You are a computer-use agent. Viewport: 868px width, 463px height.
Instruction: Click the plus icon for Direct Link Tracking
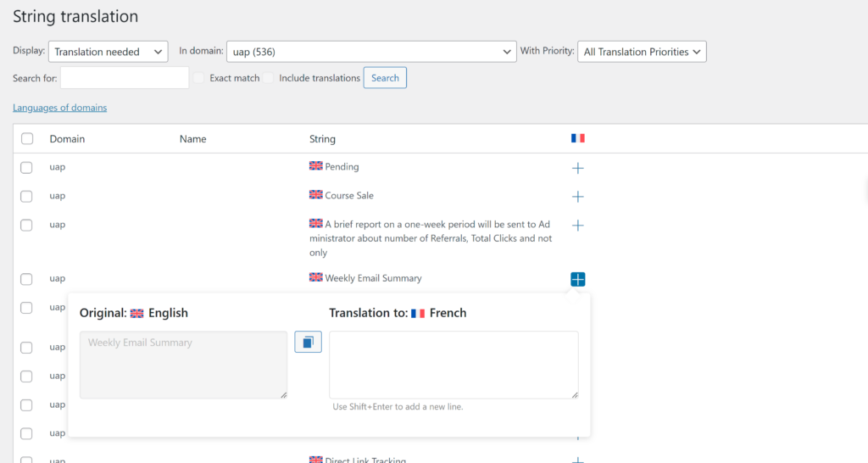577,460
